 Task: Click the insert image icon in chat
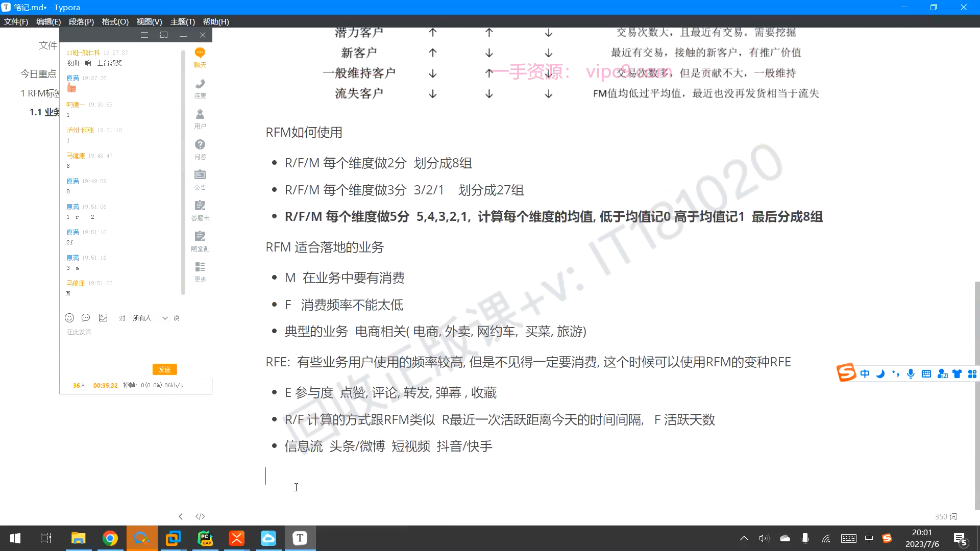(x=103, y=318)
